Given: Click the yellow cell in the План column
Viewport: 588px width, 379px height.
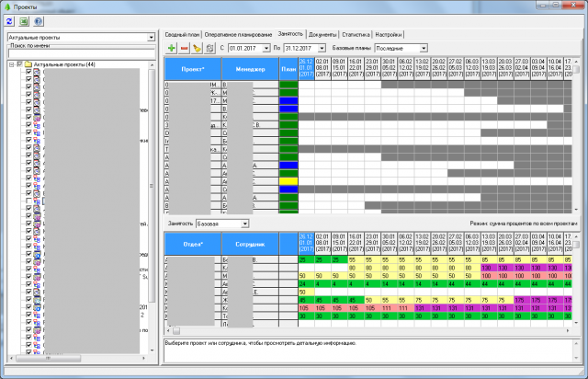Looking at the screenshot, I should pos(288,181).
